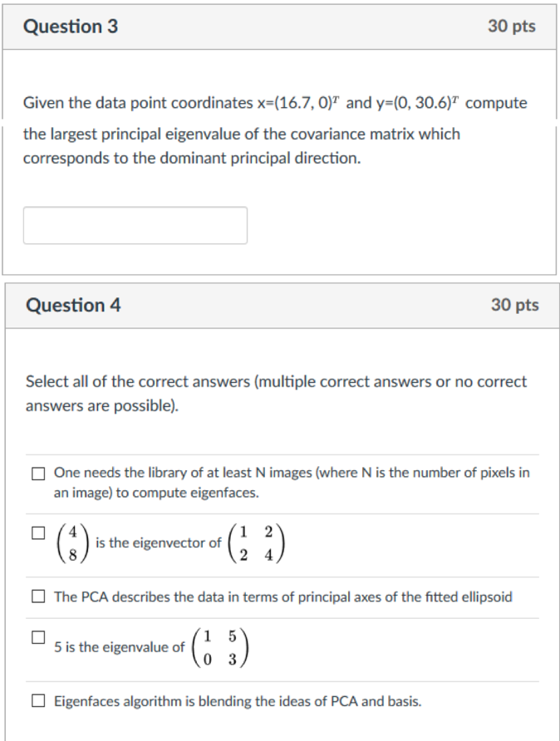Click the '30 pts' label of Question 4

click(x=514, y=305)
